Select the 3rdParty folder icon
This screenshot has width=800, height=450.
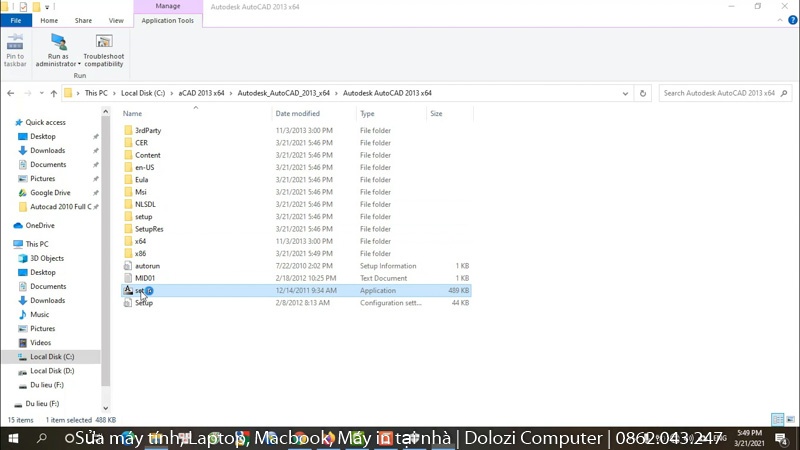click(x=128, y=131)
